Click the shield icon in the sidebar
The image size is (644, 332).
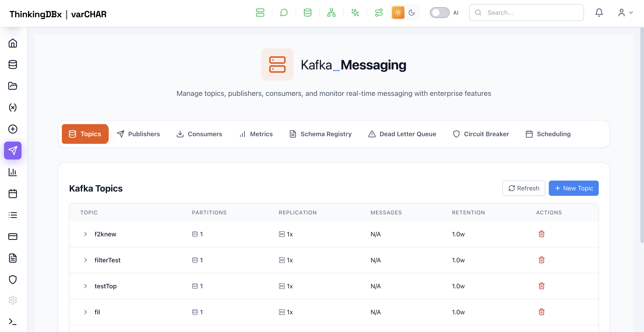(13, 279)
